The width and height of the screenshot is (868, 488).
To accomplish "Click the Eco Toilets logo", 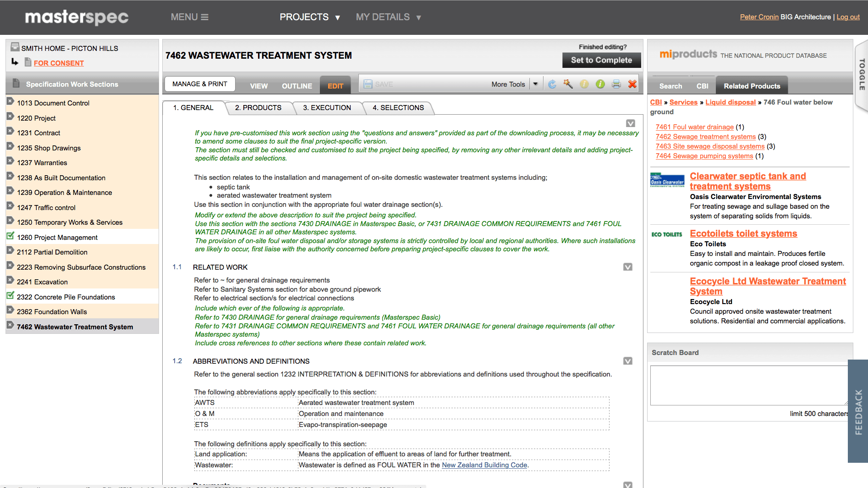I will 667,234.
